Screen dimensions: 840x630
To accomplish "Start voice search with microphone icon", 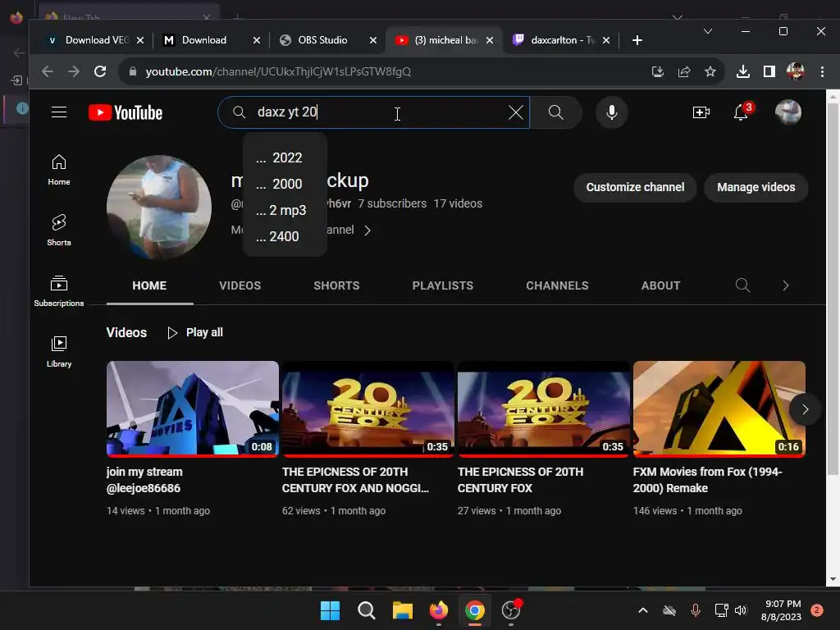I will point(611,112).
